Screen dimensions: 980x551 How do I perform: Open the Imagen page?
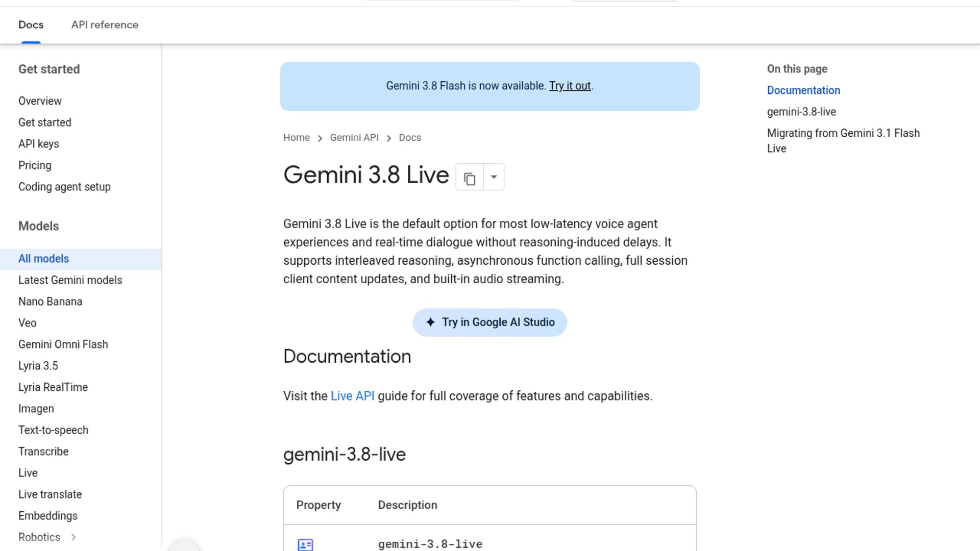tap(36, 409)
